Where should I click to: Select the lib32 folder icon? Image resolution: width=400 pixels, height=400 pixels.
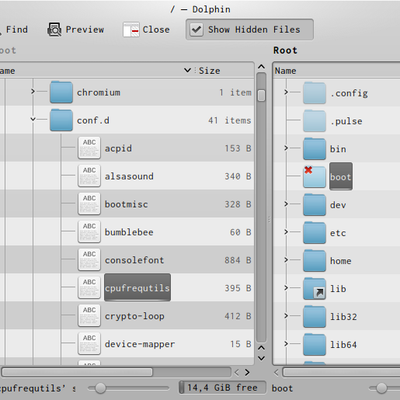[x=314, y=317]
